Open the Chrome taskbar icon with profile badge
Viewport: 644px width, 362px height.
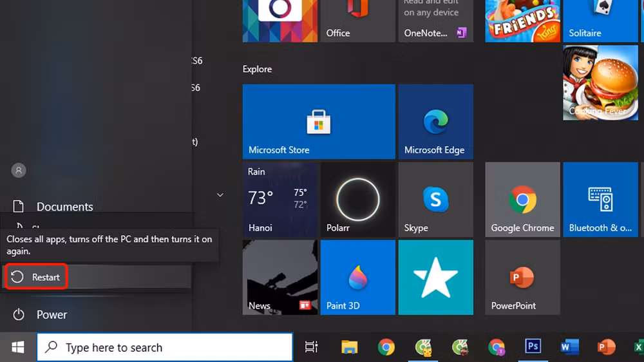(x=497, y=348)
